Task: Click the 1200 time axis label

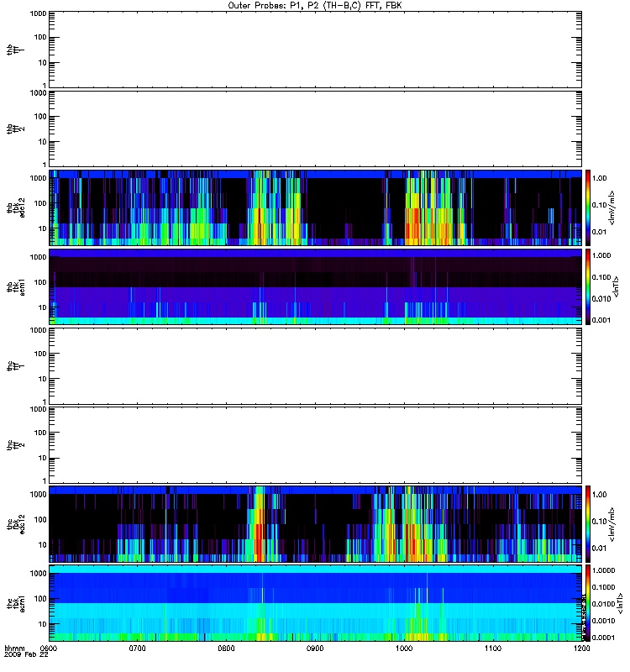Action: click(x=581, y=648)
